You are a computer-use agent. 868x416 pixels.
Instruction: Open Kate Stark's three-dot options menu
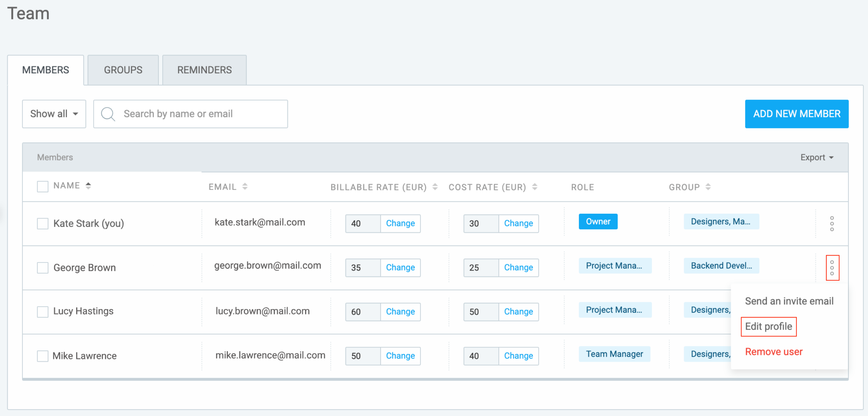click(x=832, y=223)
